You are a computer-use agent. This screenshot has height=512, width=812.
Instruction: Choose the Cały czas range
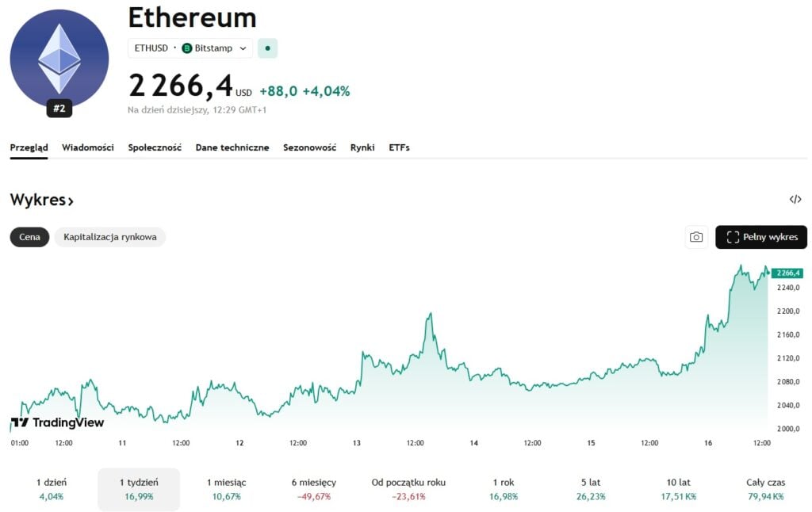click(x=765, y=489)
